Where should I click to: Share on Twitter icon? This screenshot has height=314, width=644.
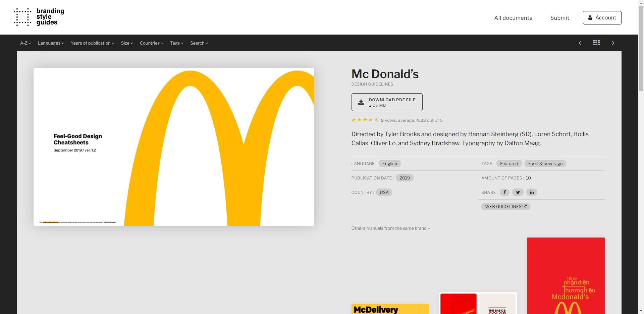518,192
